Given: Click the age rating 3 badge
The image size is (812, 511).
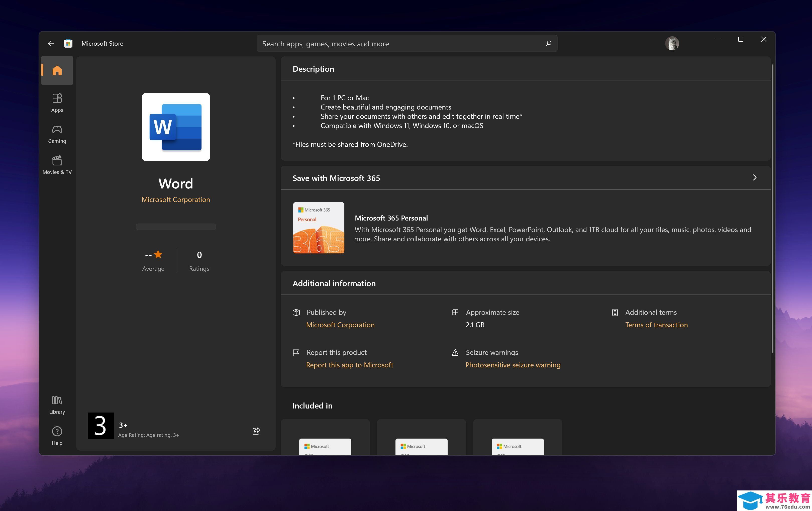Looking at the screenshot, I should (x=101, y=426).
